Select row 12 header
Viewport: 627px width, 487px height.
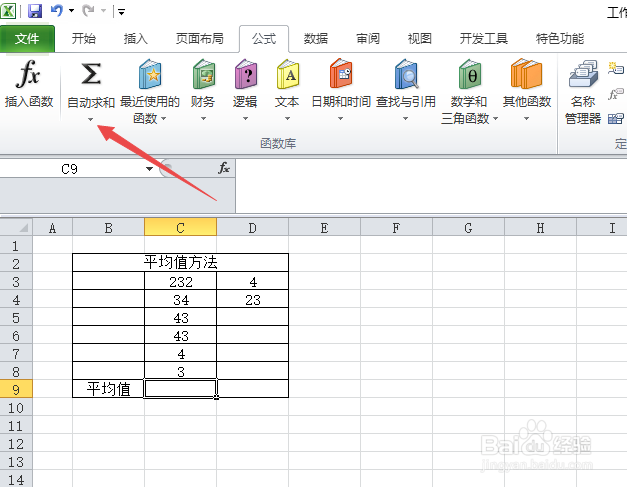coord(16,443)
